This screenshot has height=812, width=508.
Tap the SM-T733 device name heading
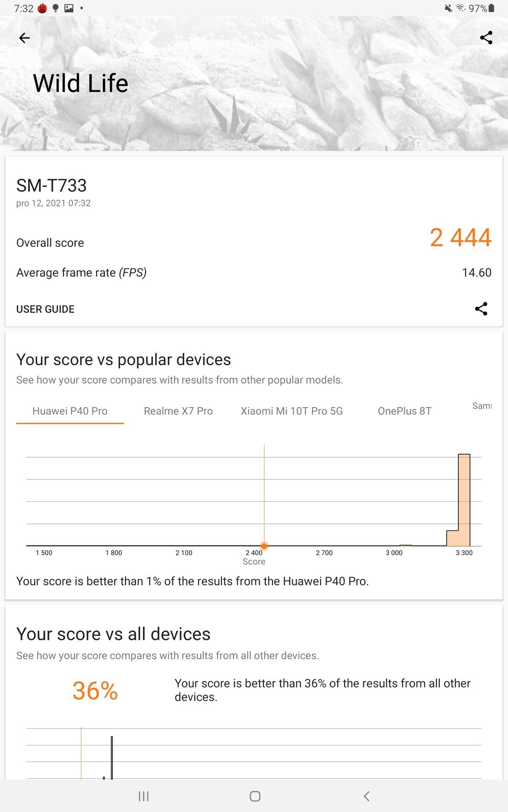50,186
